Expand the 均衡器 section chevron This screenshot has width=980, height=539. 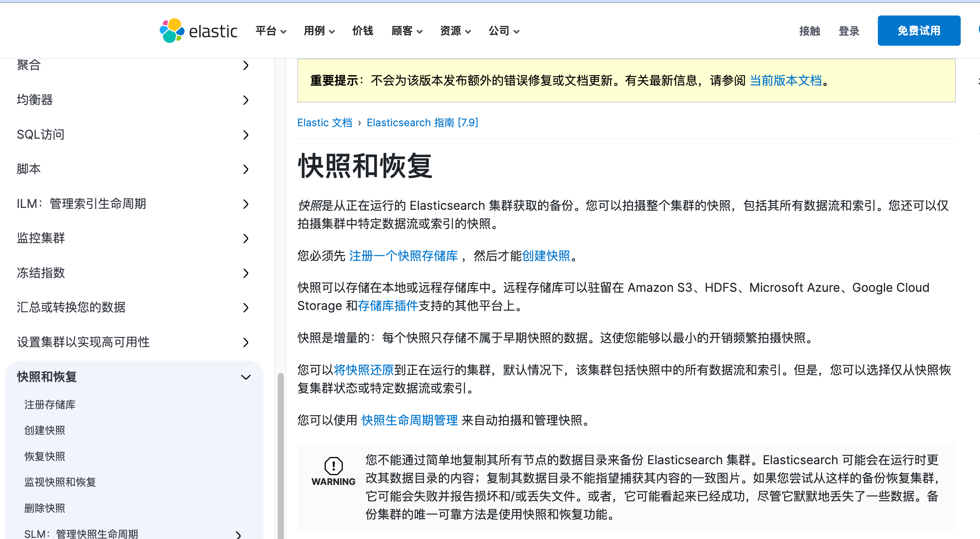click(246, 100)
